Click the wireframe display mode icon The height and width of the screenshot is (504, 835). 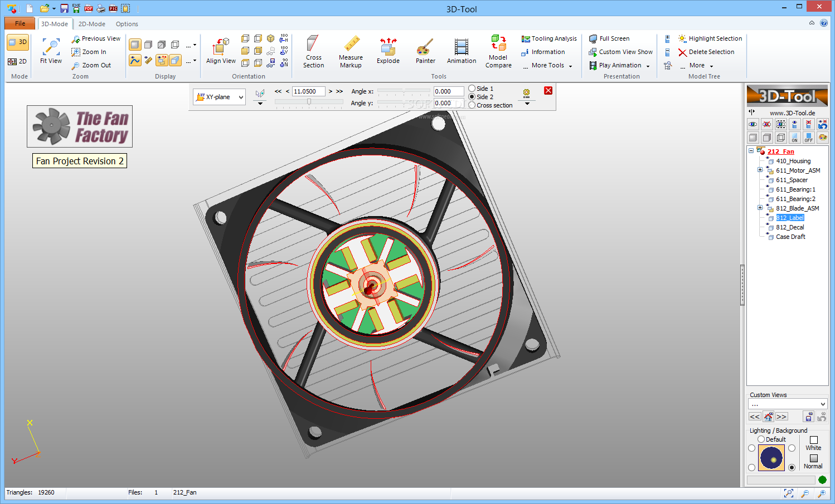175,45
